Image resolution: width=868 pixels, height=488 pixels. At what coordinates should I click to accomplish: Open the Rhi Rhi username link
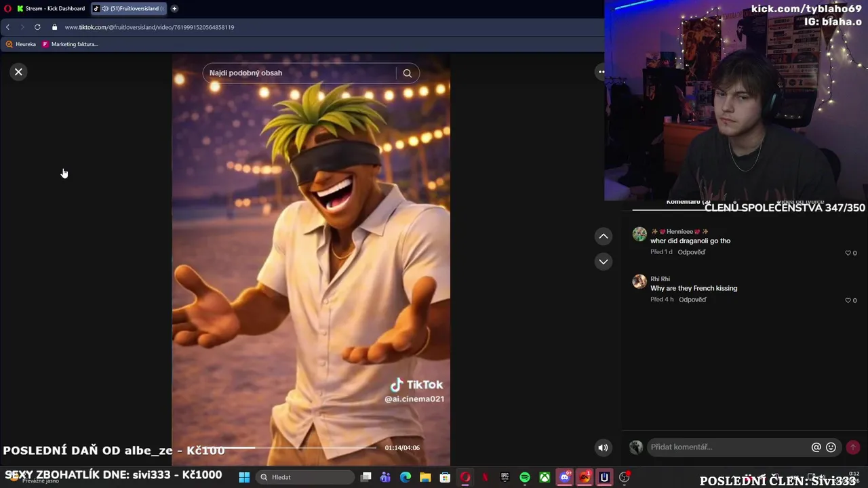(660, 279)
